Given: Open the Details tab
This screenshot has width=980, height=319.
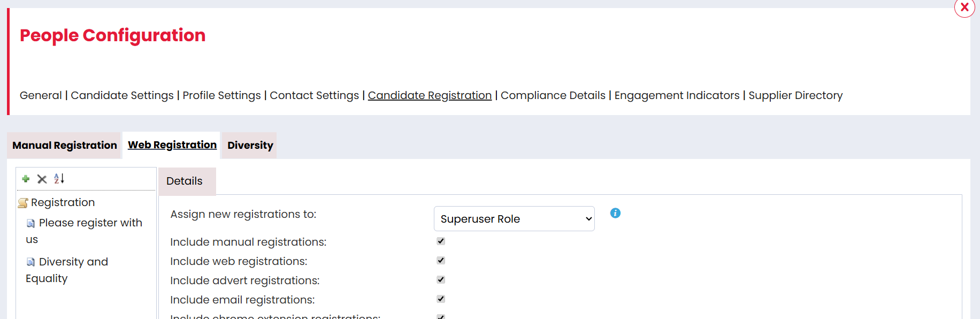Looking at the screenshot, I should tap(185, 181).
